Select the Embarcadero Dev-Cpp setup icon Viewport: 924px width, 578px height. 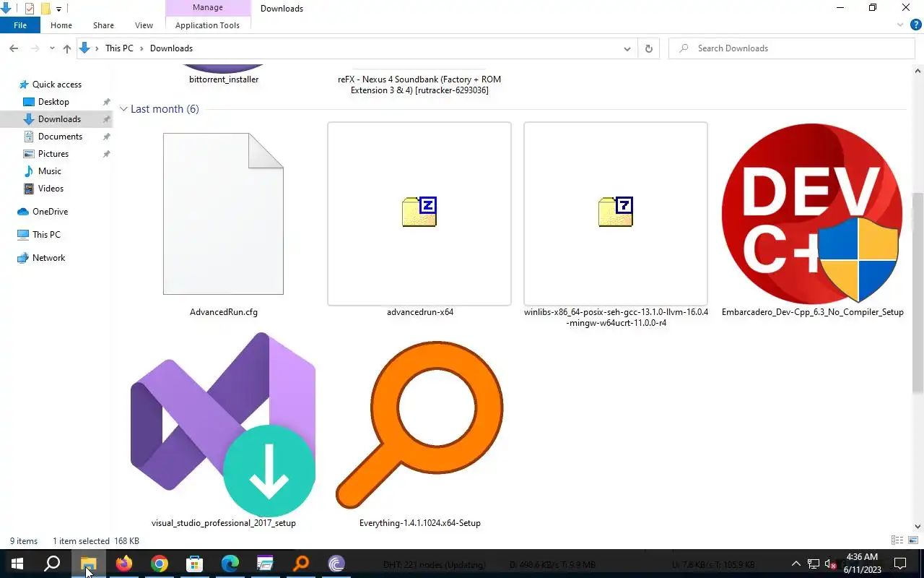[812, 214]
